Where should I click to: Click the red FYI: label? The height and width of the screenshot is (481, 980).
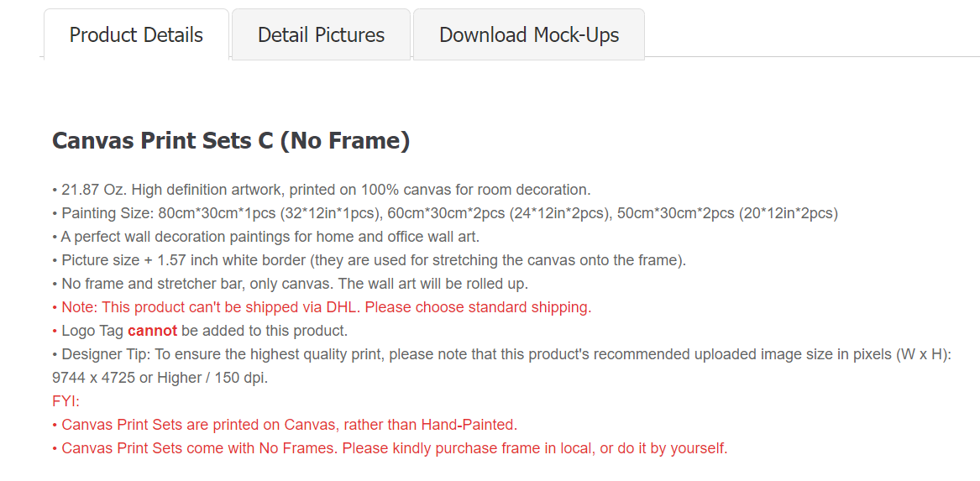pyautogui.click(x=66, y=401)
